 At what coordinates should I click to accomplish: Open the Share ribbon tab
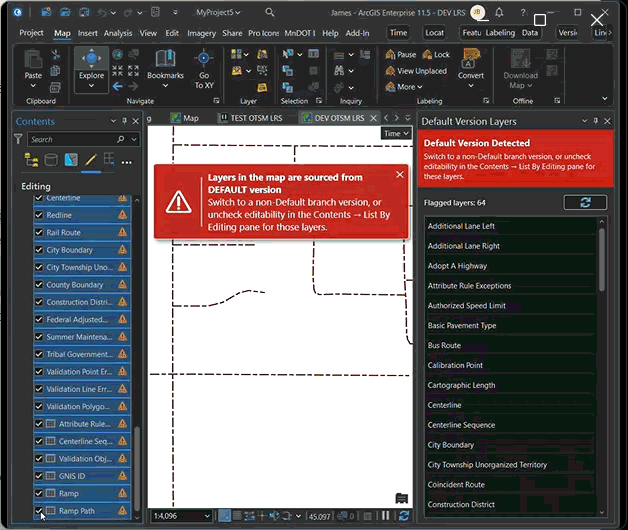click(x=232, y=33)
